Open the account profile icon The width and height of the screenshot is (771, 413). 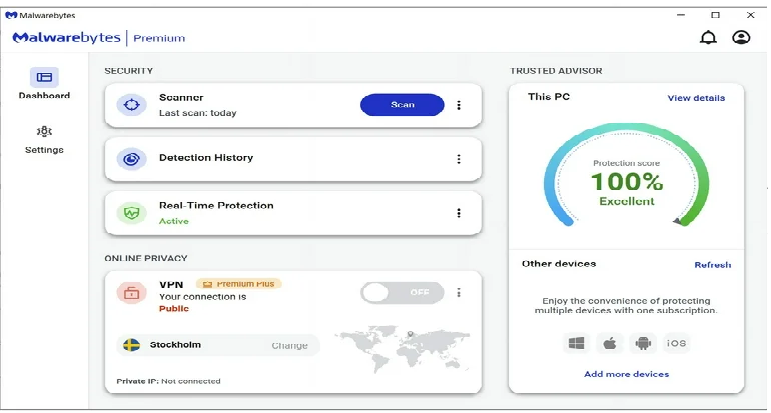[x=741, y=37]
